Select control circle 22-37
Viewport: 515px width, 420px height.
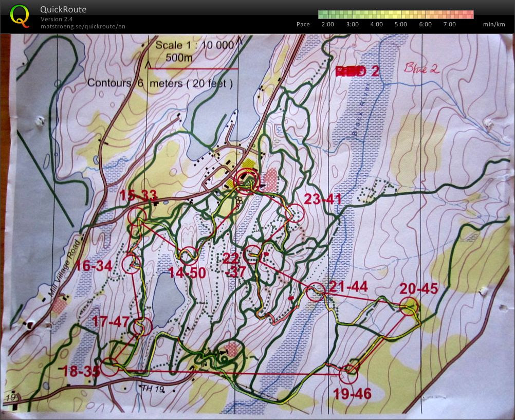(253, 254)
